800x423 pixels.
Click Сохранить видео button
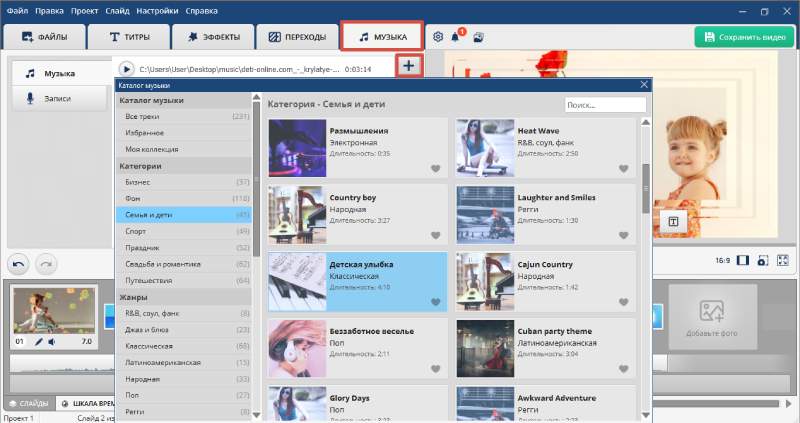tap(744, 37)
